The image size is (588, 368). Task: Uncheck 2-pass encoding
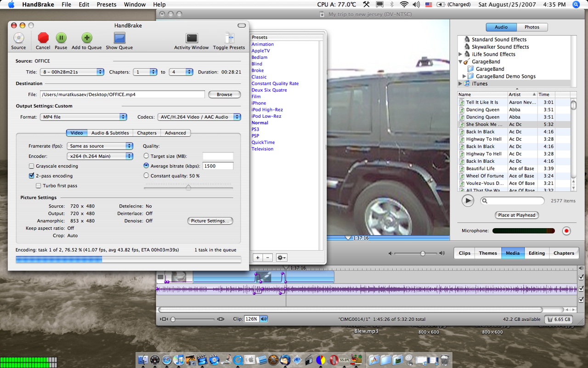(32, 176)
